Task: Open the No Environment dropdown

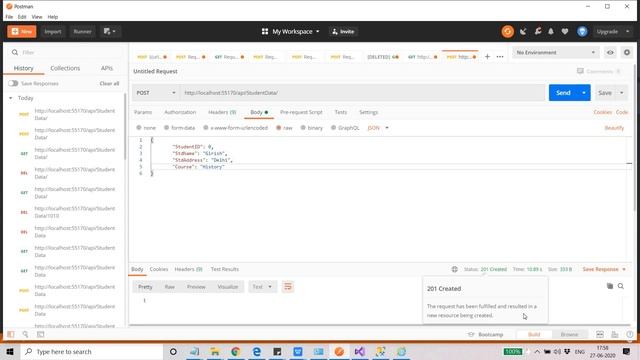Action: pyautogui.click(x=556, y=52)
